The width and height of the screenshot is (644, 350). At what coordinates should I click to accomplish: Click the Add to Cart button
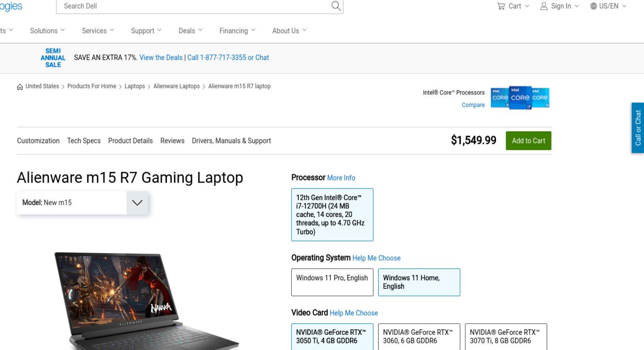pyautogui.click(x=528, y=141)
